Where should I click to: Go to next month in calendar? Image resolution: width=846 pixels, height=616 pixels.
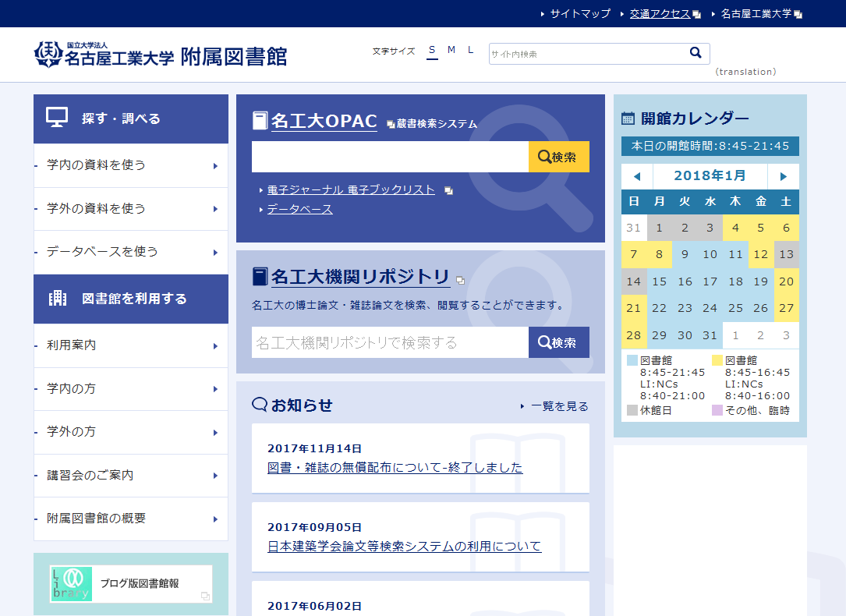pyautogui.click(x=784, y=176)
